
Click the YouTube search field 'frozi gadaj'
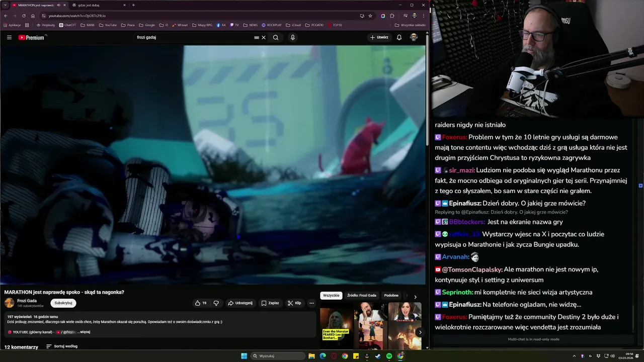[194, 37]
